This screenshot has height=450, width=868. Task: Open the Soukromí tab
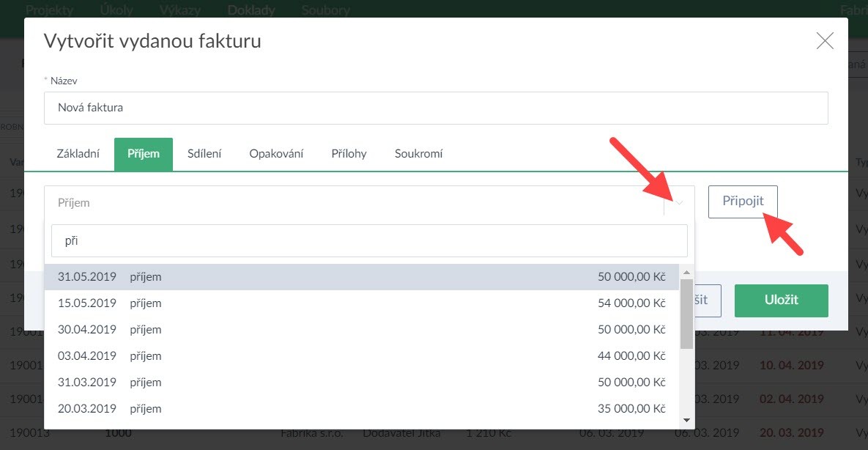coord(418,154)
